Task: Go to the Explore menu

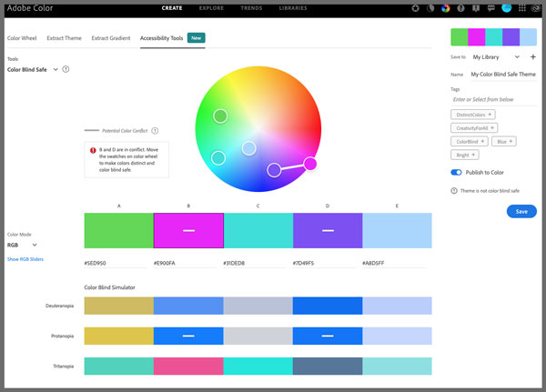Action: pyautogui.click(x=211, y=8)
